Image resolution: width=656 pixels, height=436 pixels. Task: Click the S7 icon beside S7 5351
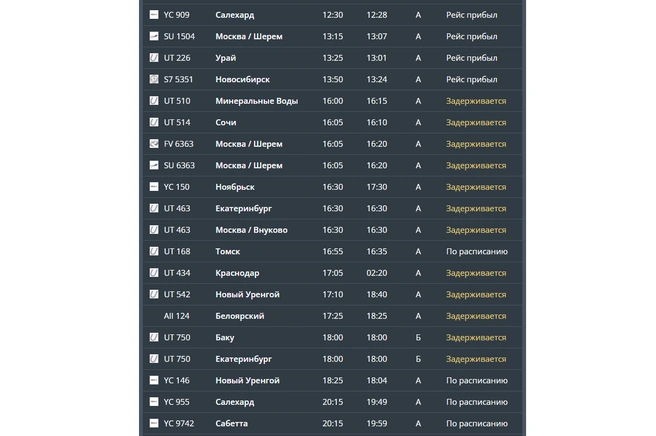click(154, 79)
